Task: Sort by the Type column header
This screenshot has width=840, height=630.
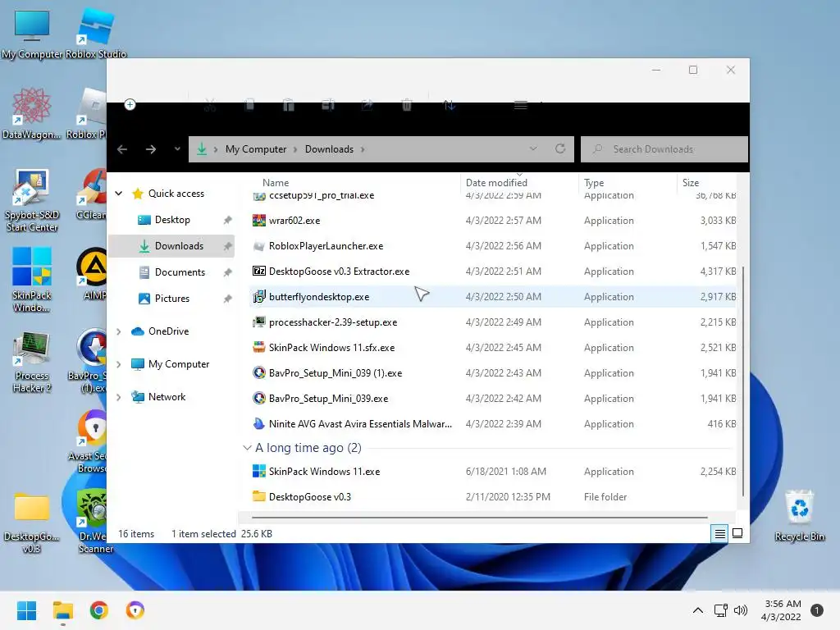Action: tap(594, 183)
